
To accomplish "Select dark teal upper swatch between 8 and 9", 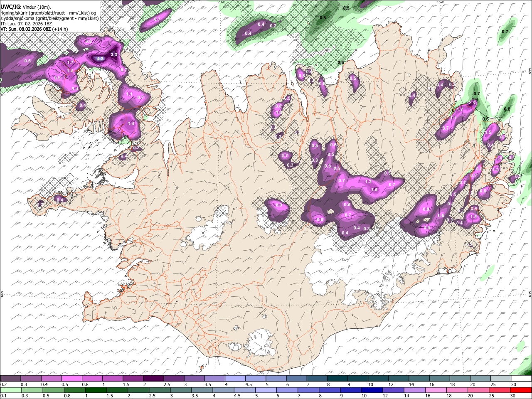I will click(x=337, y=379).
